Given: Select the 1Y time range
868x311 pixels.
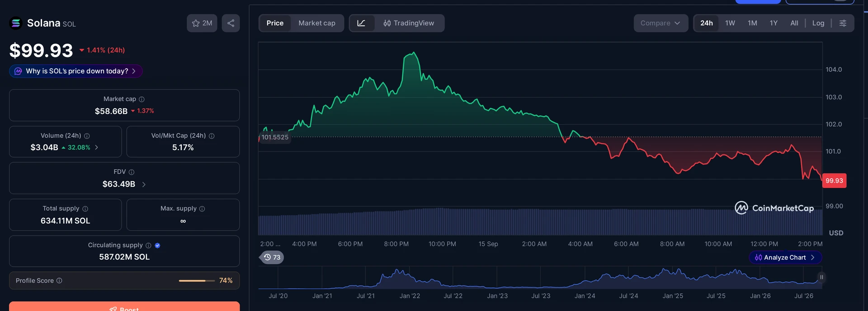Looking at the screenshot, I should (x=774, y=23).
